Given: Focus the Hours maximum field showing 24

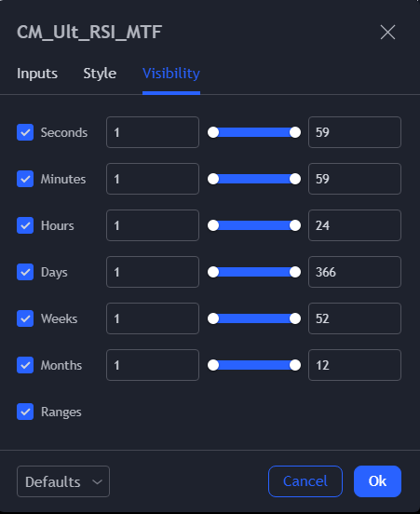Looking at the screenshot, I should (x=355, y=225).
